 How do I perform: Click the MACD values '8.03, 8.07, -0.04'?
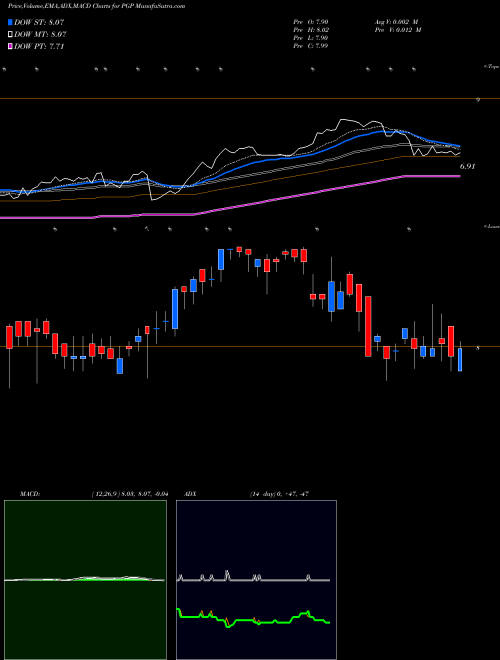coord(144,494)
